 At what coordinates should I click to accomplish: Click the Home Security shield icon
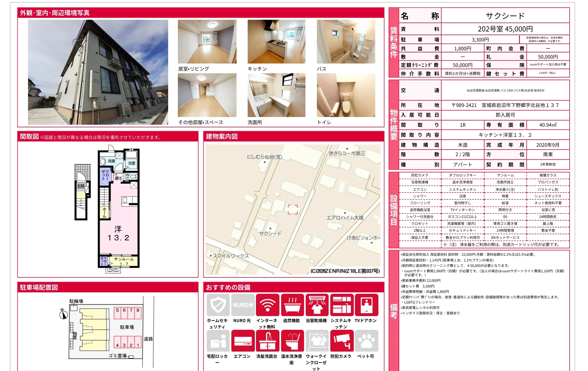click(218, 305)
